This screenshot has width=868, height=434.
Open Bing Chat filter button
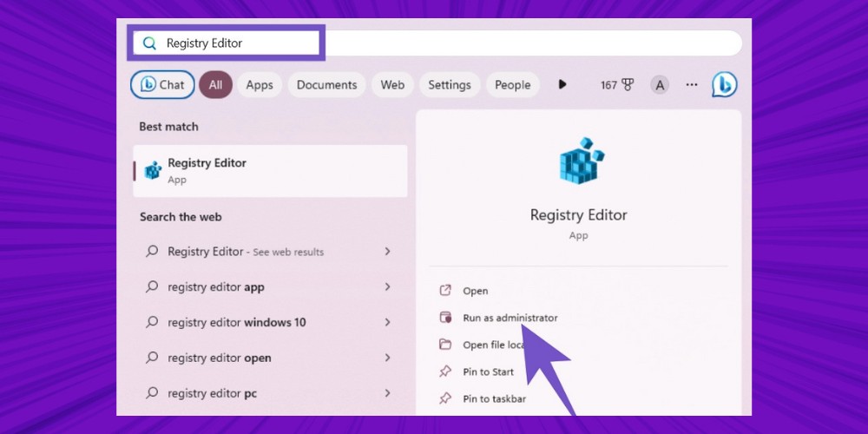click(163, 85)
